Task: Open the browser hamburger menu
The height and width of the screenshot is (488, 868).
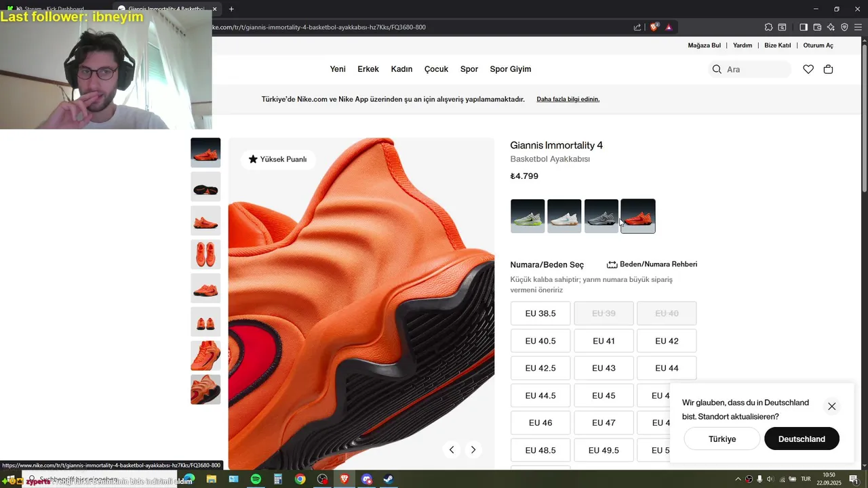Action: (x=858, y=27)
